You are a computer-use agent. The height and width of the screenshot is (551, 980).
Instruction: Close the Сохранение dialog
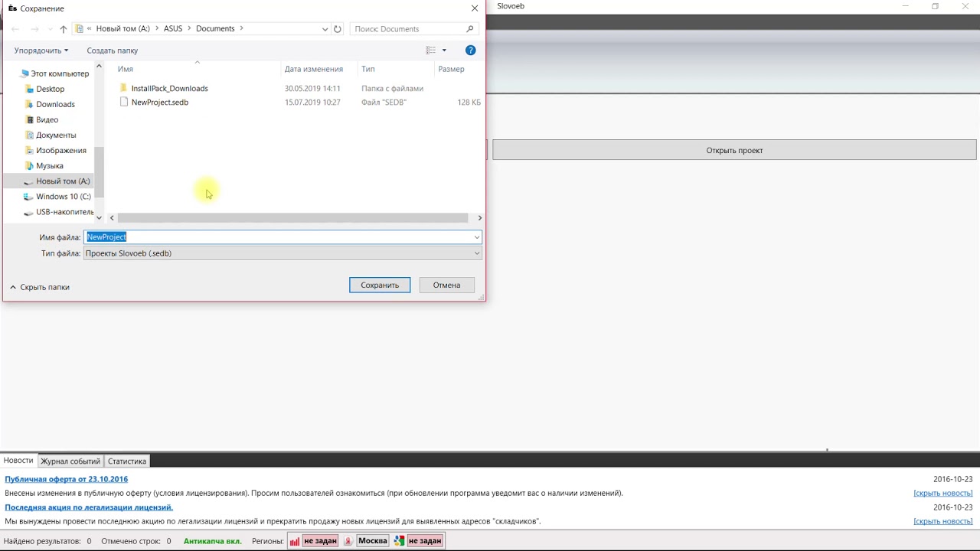coord(475,8)
